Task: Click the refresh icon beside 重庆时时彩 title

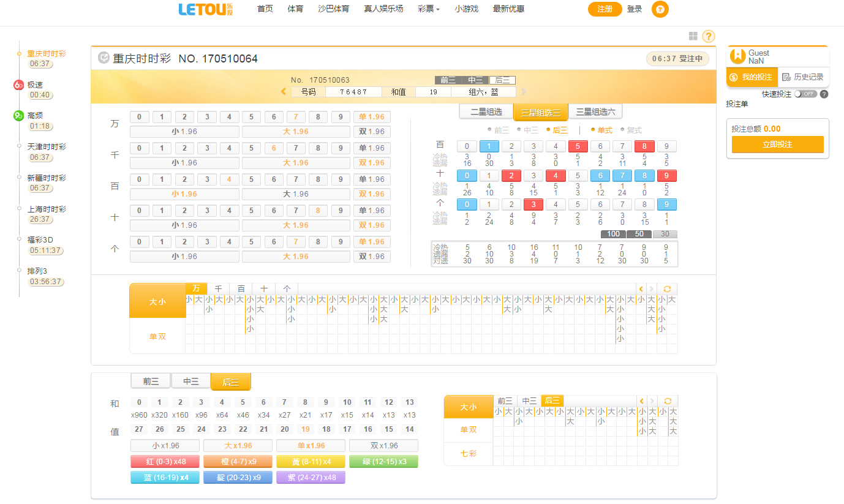Action: click(104, 58)
